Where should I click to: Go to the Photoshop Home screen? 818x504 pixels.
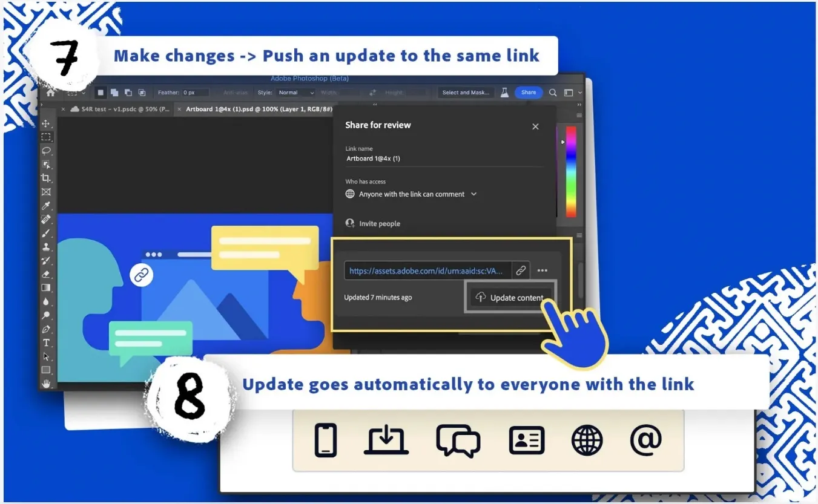coord(50,93)
